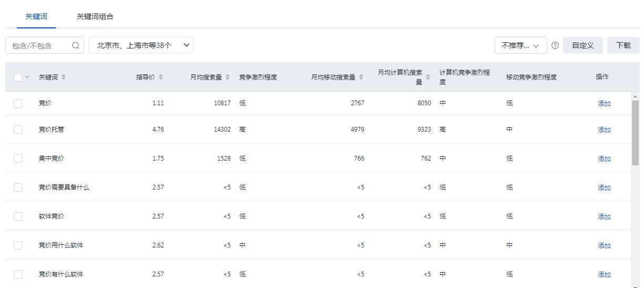Expand the chevron beside select-all checkbox

[x=27, y=77]
